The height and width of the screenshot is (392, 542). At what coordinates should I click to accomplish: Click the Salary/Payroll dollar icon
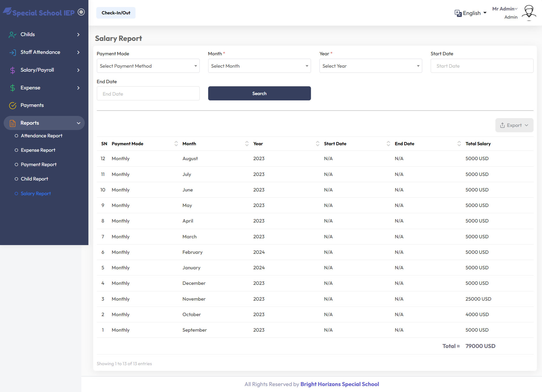(x=13, y=70)
